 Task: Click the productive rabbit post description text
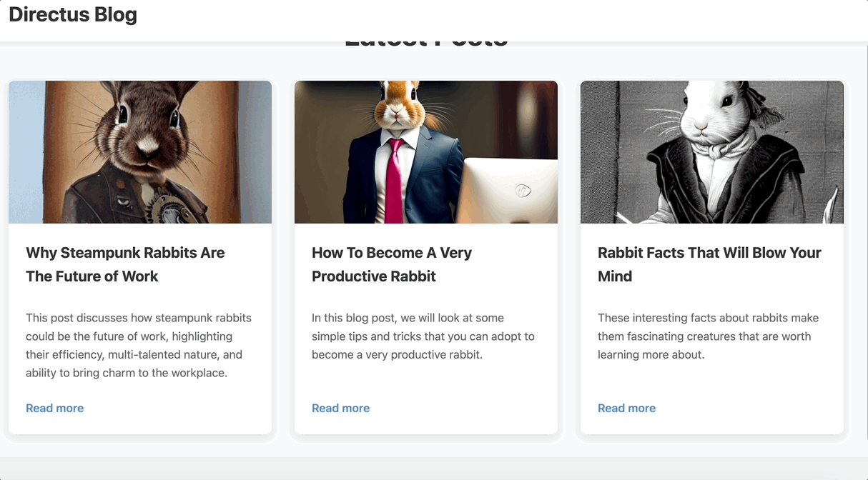click(423, 336)
